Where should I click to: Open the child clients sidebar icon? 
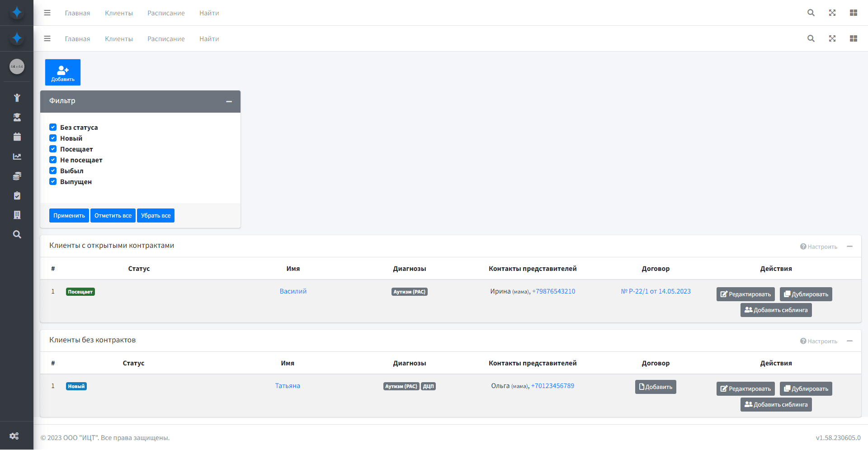coord(17,98)
